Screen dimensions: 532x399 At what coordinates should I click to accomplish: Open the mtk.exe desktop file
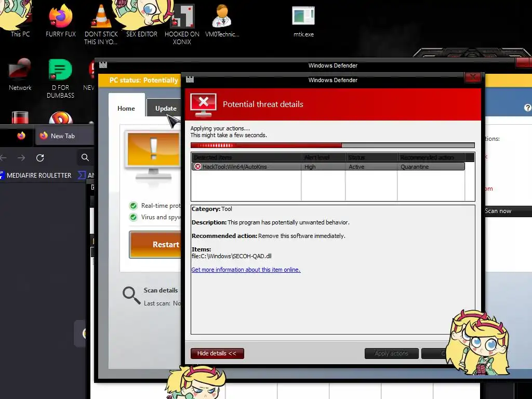tap(303, 21)
